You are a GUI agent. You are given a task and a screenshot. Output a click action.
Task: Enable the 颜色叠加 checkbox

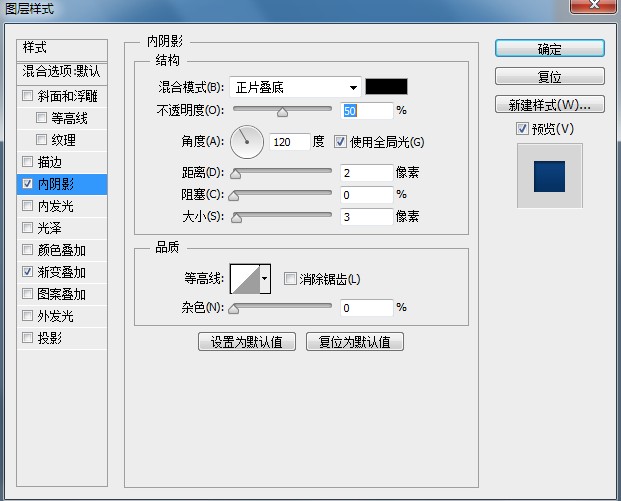pos(27,250)
